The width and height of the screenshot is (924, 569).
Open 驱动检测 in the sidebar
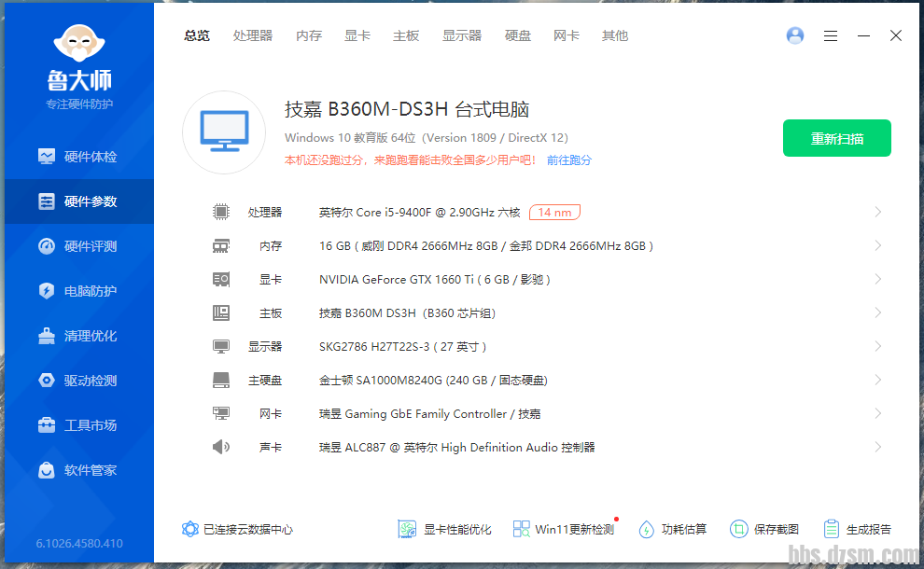(79, 381)
